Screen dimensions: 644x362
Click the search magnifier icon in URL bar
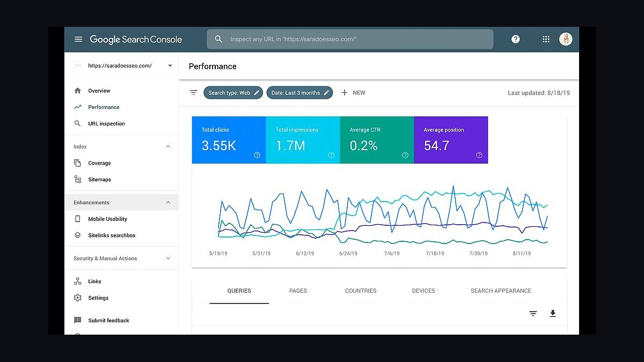[x=218, y=39]
